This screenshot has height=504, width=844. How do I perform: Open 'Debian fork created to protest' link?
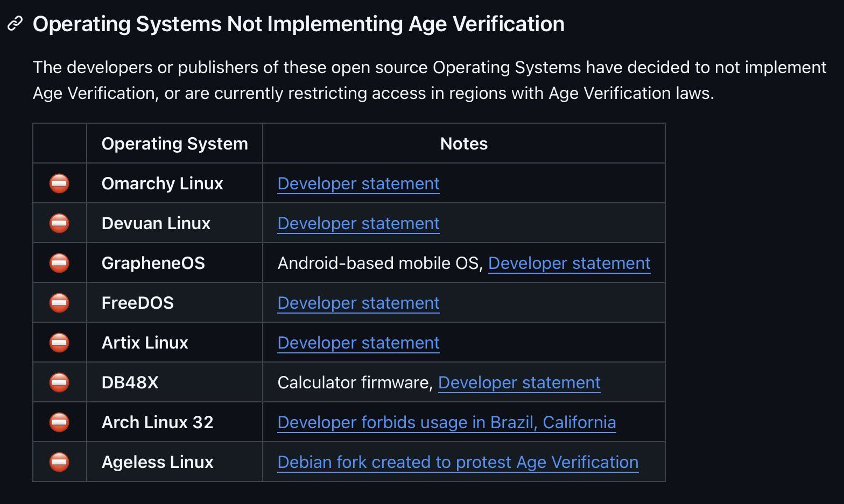tap(458, 463)
